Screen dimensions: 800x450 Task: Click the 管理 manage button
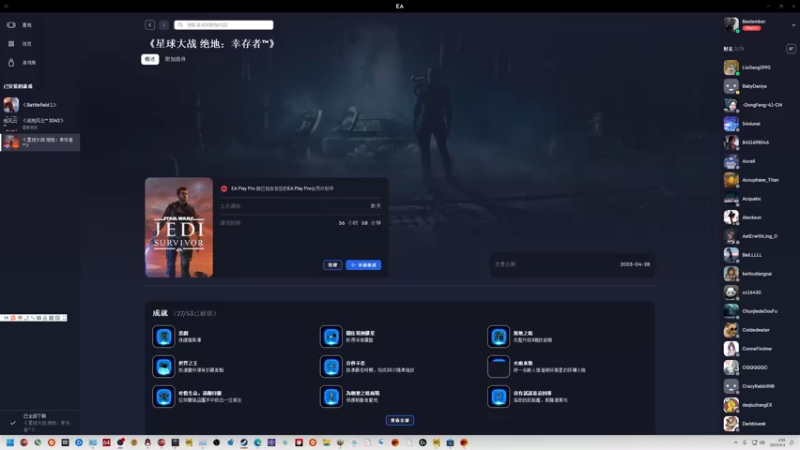tap(333, 265)
